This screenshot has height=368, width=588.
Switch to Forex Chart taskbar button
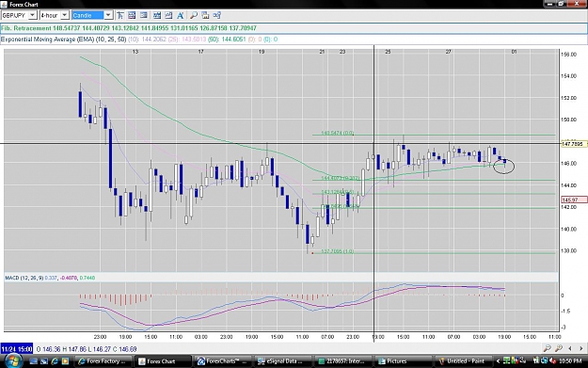[x=164, y=361]
